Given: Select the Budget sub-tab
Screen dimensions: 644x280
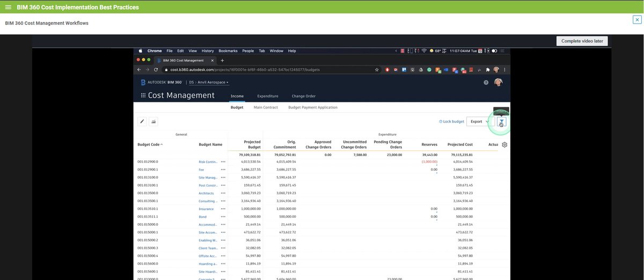Looking at the screenshot, I should pyautogui.click(x=237, y=107).
